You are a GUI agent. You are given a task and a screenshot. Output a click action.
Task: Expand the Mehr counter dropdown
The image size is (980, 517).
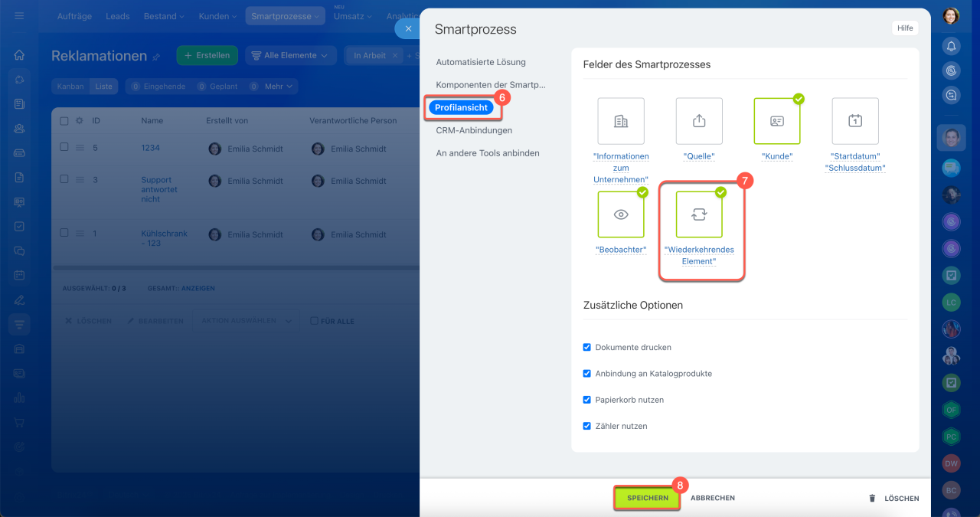point(273,87)
